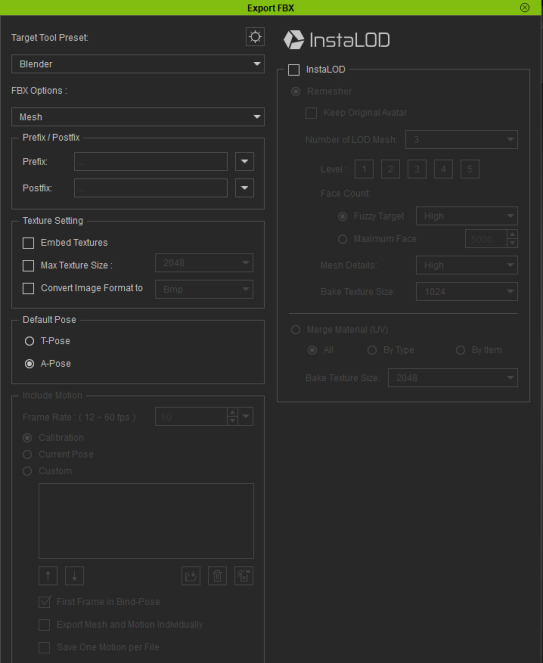
Task: Check Save One Motion per File
Action: tap(44, 648)
